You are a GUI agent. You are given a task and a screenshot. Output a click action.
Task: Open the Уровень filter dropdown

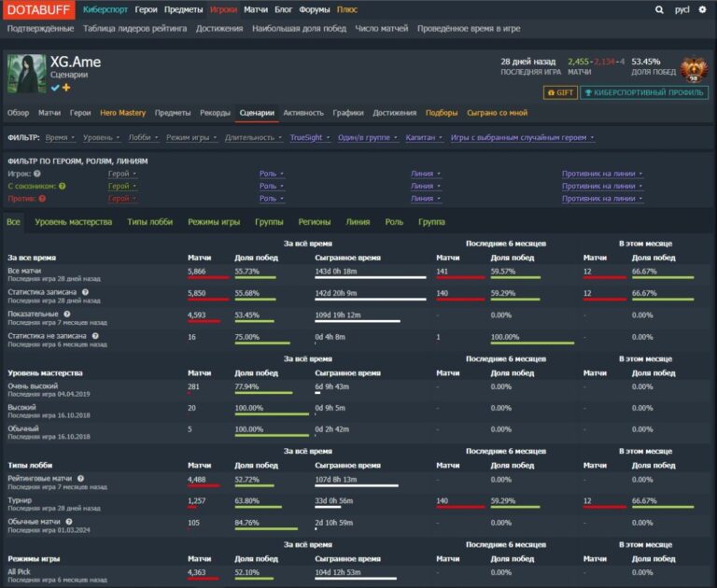click(101, 137)
